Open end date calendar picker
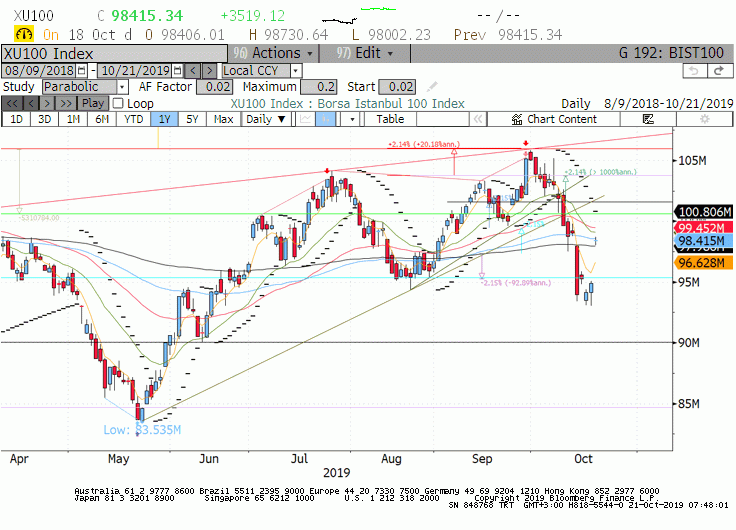This screenshot has width=736, height=530. tap(177, 71)
